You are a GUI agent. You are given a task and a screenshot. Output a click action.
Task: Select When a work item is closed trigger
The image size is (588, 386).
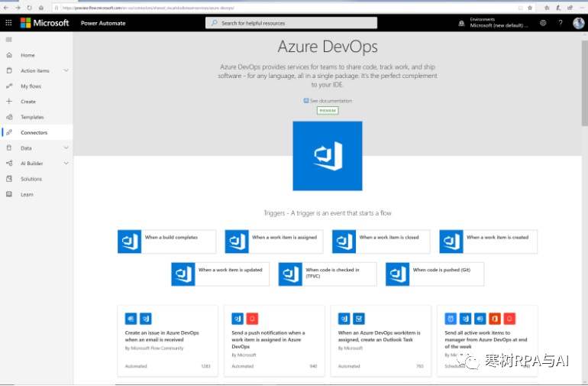381,242
